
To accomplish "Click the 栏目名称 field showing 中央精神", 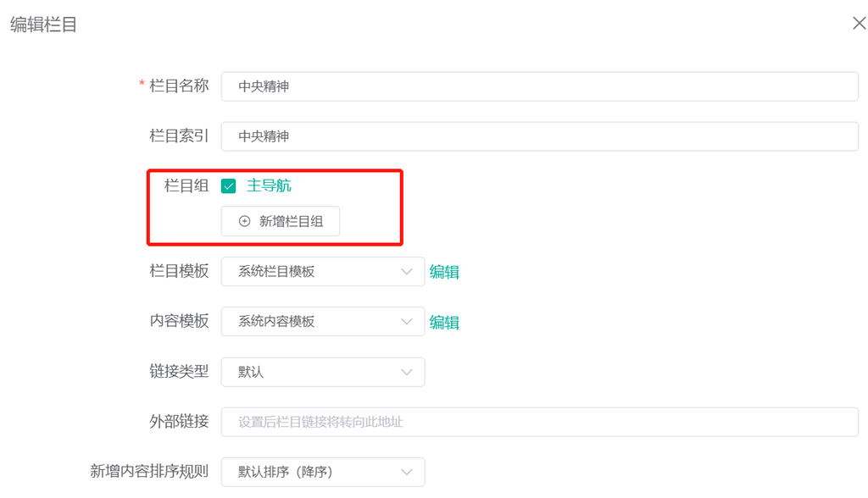I will point(539,86).
